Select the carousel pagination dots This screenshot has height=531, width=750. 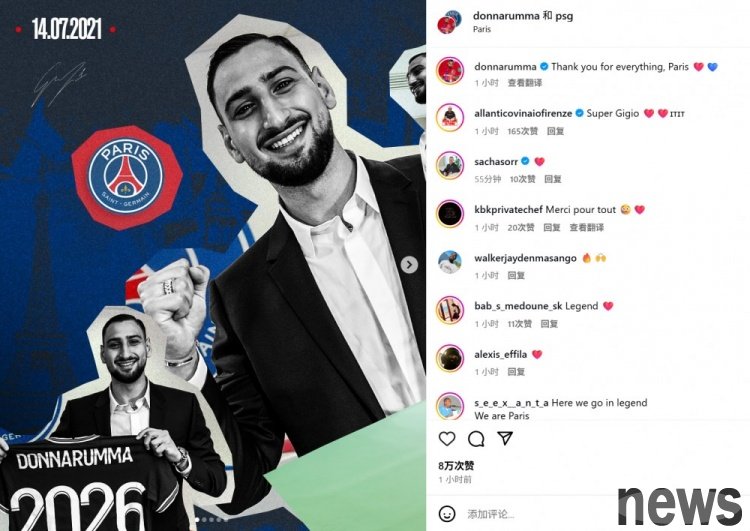pyautogui.click(x=210, y=520)
